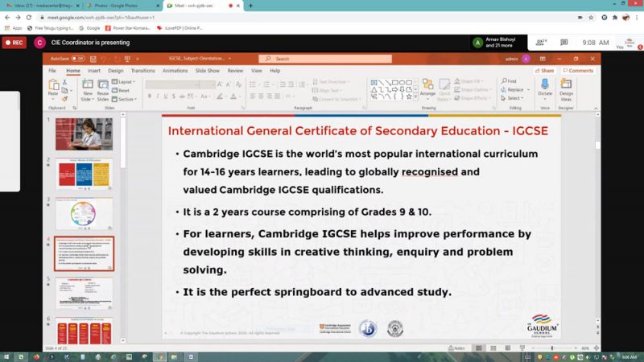
Task: Click Start From Beginning presentation icon
Action: [127, 59]
